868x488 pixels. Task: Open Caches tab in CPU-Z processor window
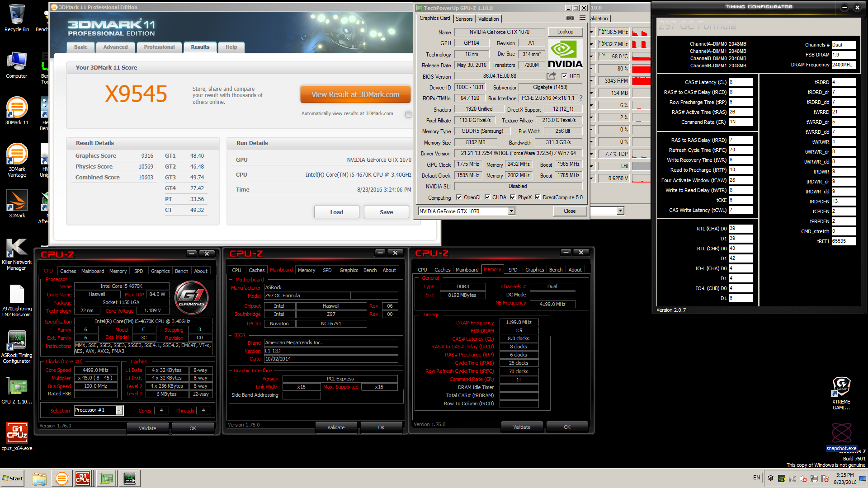68,271
